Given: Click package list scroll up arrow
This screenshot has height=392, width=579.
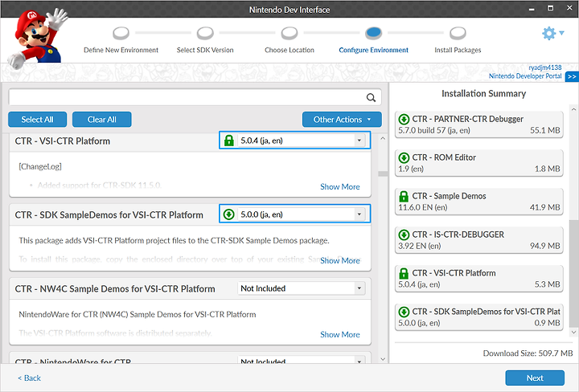Looking at the screenshot, I should click(383, 139).
